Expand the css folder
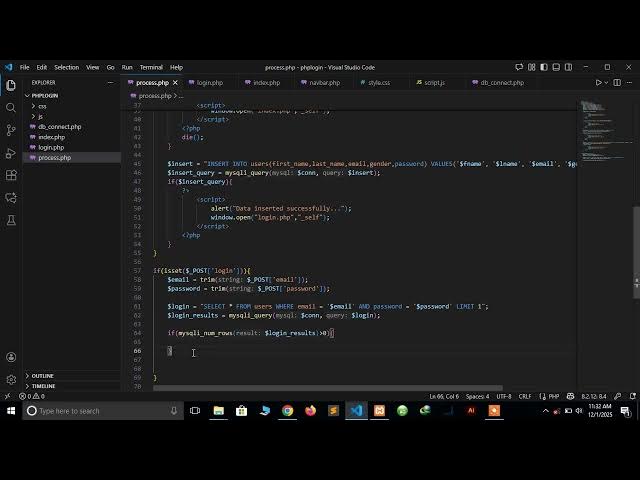640x480 pixels. 42,106
